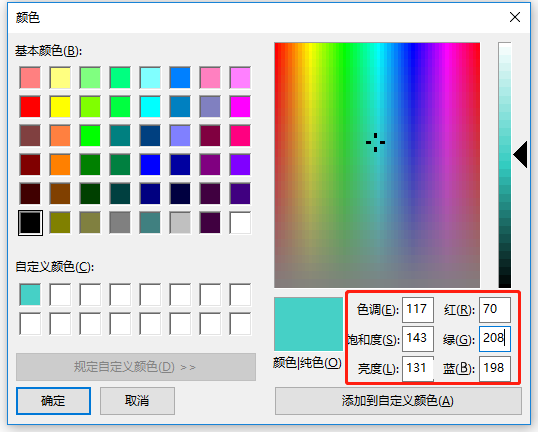
Task: Click the black luminosity slider arrow
Action: tap(521, 154)
